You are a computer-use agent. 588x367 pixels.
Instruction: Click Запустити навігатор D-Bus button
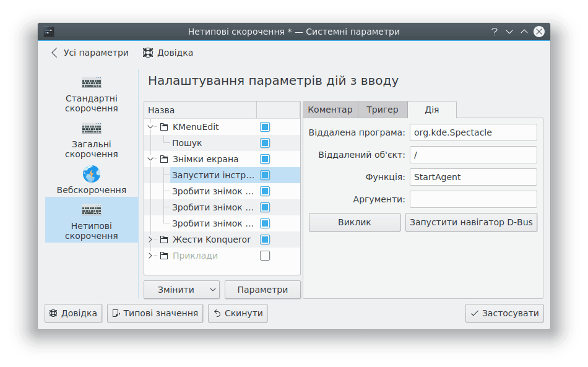pos(471,222)
